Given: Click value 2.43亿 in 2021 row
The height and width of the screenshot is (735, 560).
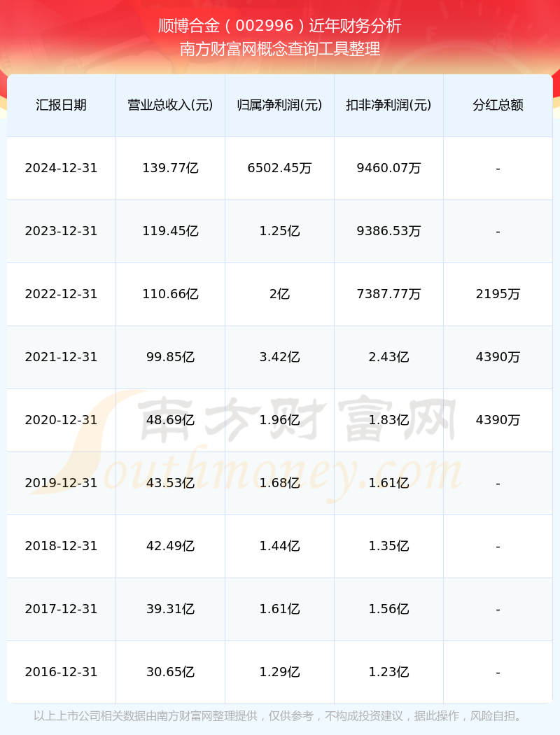Looking at the screenshot, I should [389, 357].
